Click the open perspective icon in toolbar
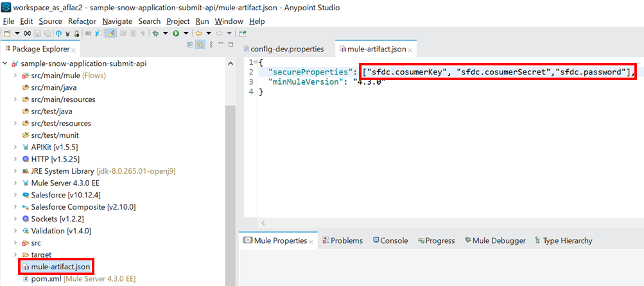 coord(243,33)
